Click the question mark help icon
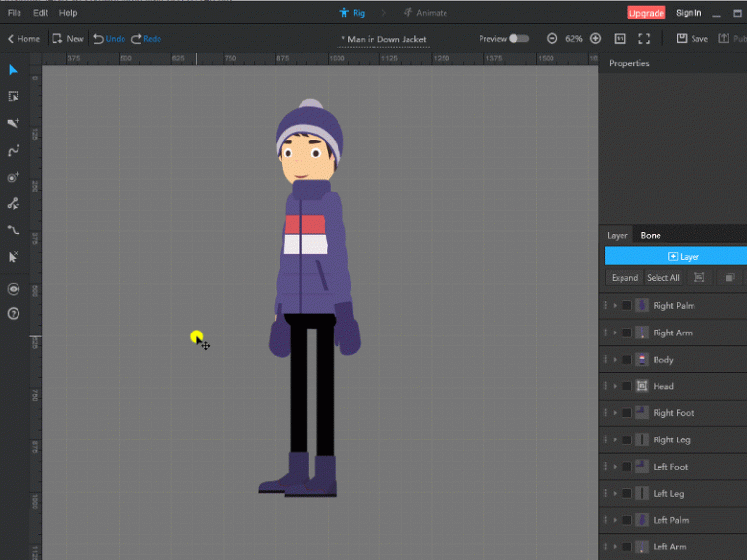 (14, 314)
